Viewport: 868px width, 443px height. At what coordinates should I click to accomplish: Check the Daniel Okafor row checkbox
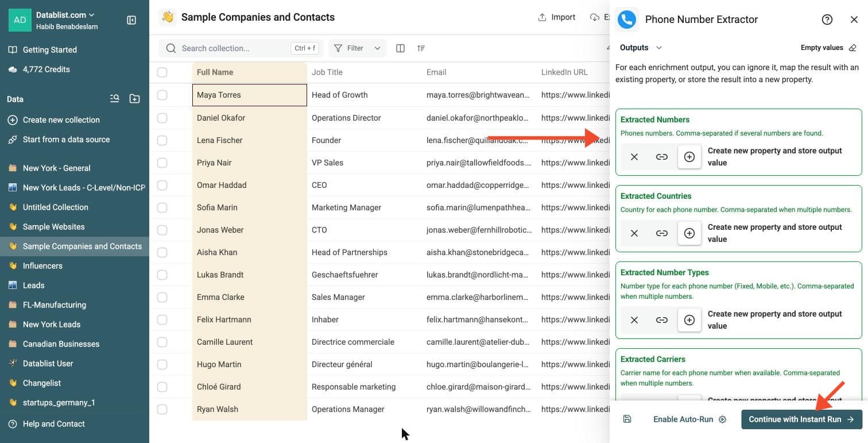pyautogui.click(x=162, y=118)
